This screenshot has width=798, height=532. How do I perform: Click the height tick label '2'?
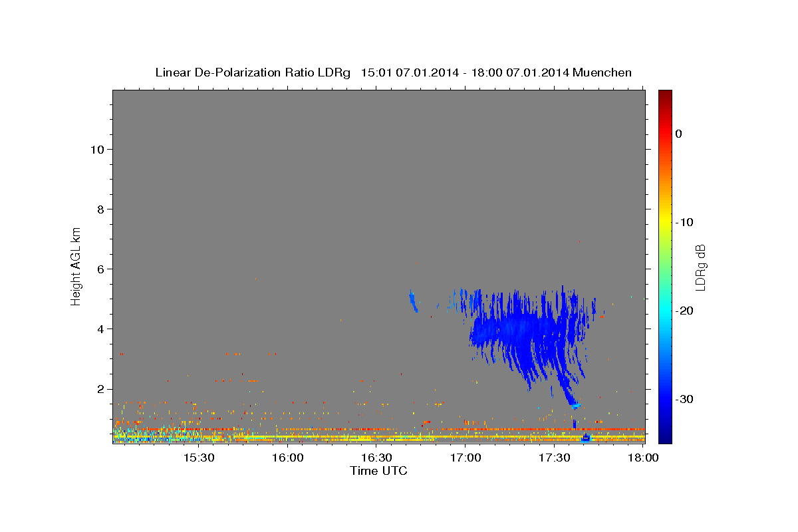pyautogui.click(x=99, y=389)
